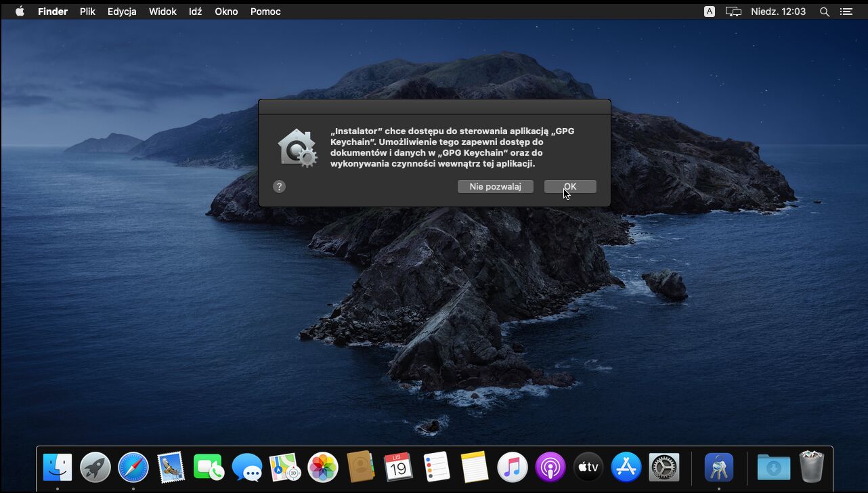Open the Mail app

point(171,467)
